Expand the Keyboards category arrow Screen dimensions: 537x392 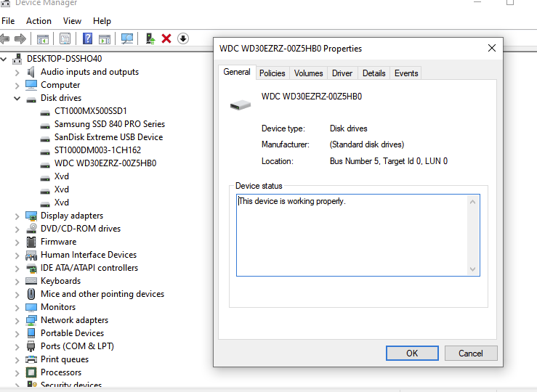pyautogui.click(x=17, y=282)
